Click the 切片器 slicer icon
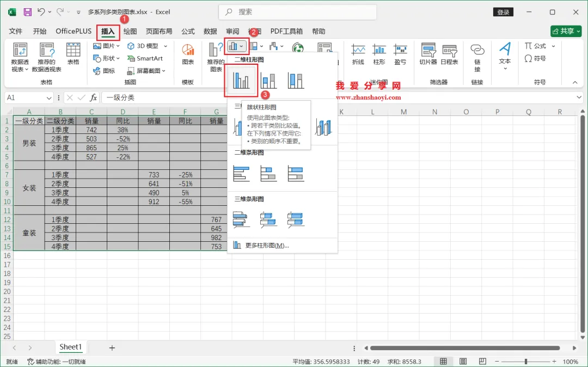The width and height of the screenshot is (588, 367). [428, 54]
